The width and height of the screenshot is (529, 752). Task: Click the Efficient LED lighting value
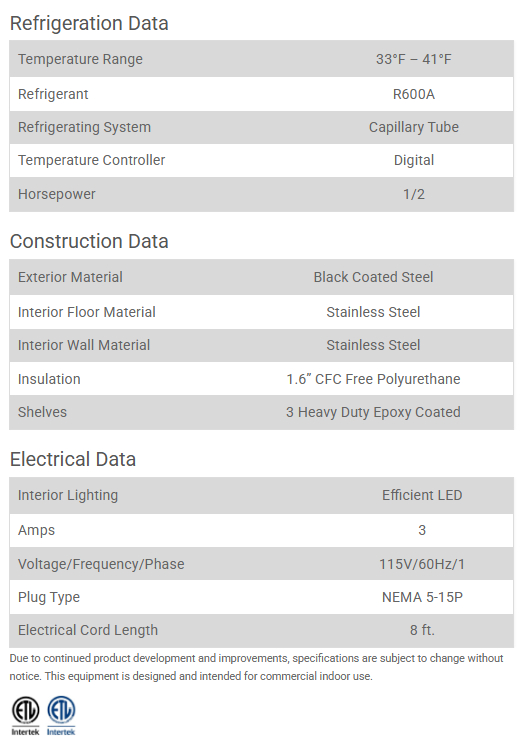422,495
